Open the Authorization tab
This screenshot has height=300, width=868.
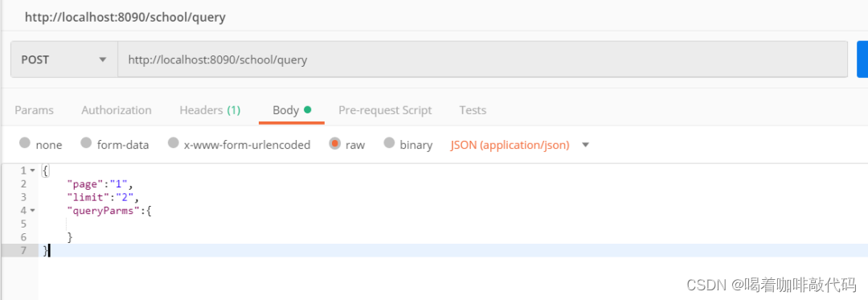coord(117,110)
